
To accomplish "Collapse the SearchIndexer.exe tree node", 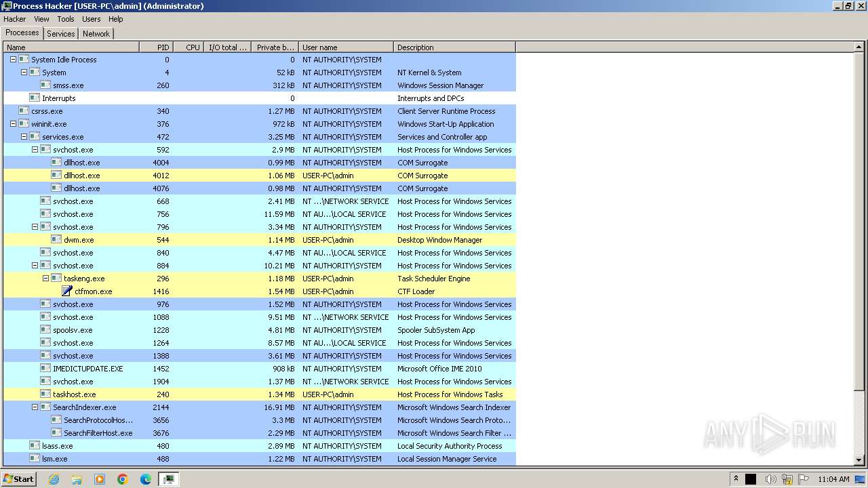I will pyautogui.click(x=35, y=407).
